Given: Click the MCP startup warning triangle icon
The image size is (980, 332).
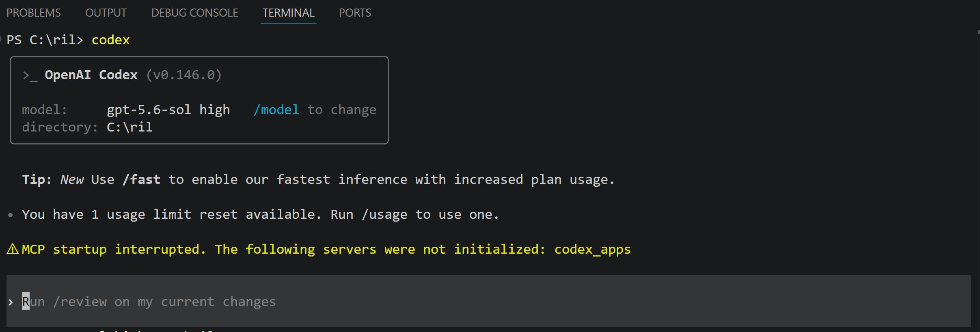Looking at the screenshot, I should 13,249.
